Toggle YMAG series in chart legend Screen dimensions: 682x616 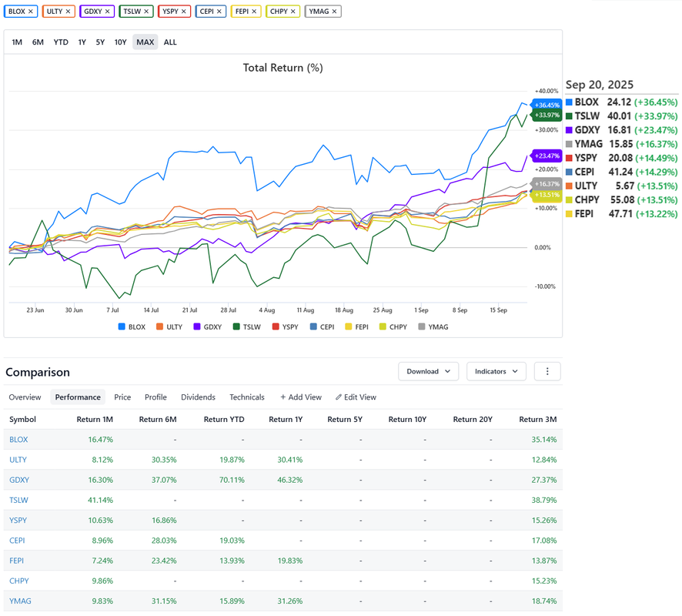click(433, 326)
